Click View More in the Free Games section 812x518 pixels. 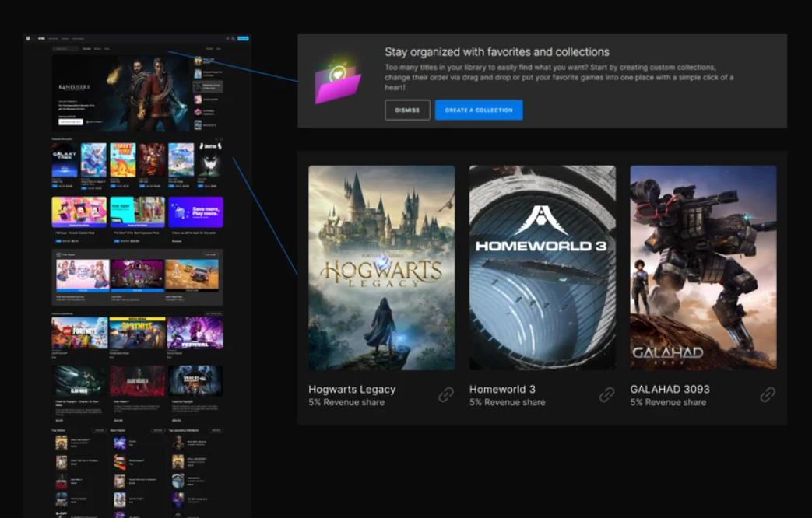[209, 254]
